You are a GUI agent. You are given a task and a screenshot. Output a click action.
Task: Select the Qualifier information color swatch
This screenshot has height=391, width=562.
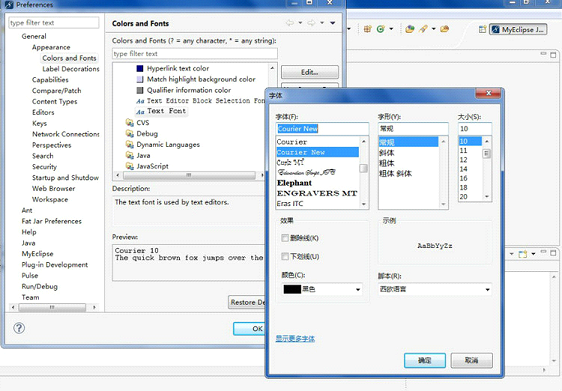(140, 90)
